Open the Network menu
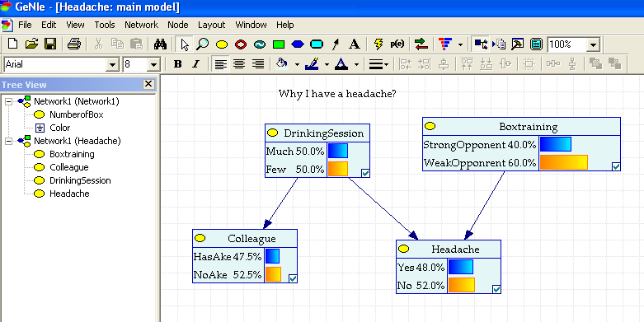This screenshot has width=644, height=322. pos(141,25)
